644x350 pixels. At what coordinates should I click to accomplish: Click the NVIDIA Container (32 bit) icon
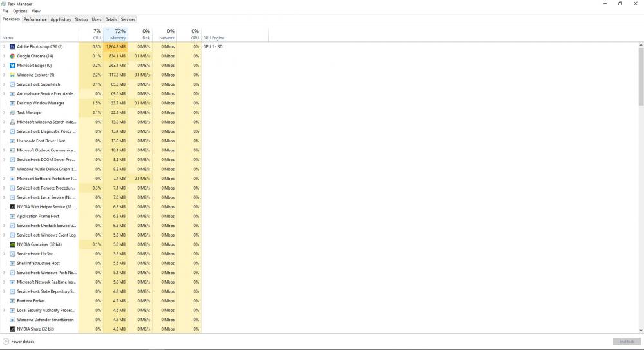click(x=12, y=244)
